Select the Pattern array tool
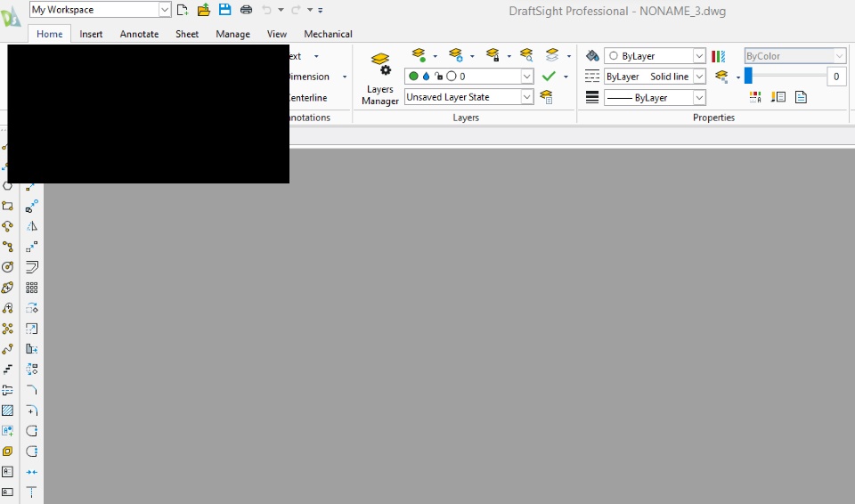The image size is (855, 504). [32, 288]
